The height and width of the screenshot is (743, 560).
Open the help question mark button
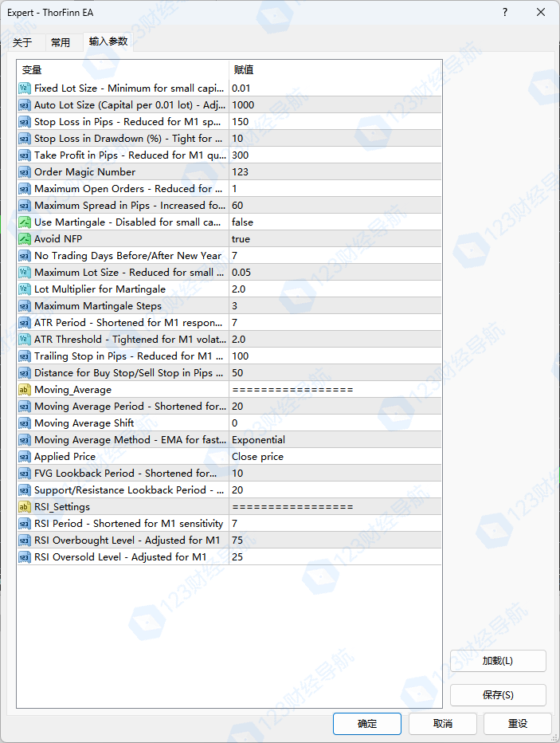click(505, 12)
